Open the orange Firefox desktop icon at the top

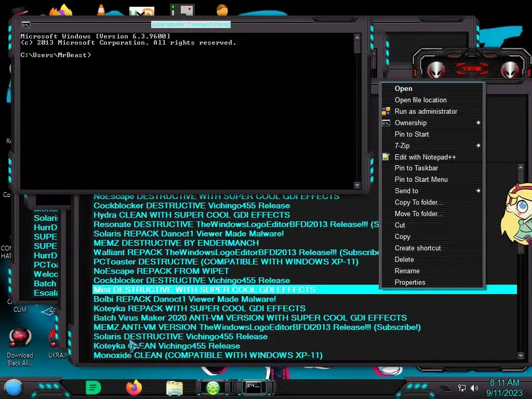pos(61,10)
